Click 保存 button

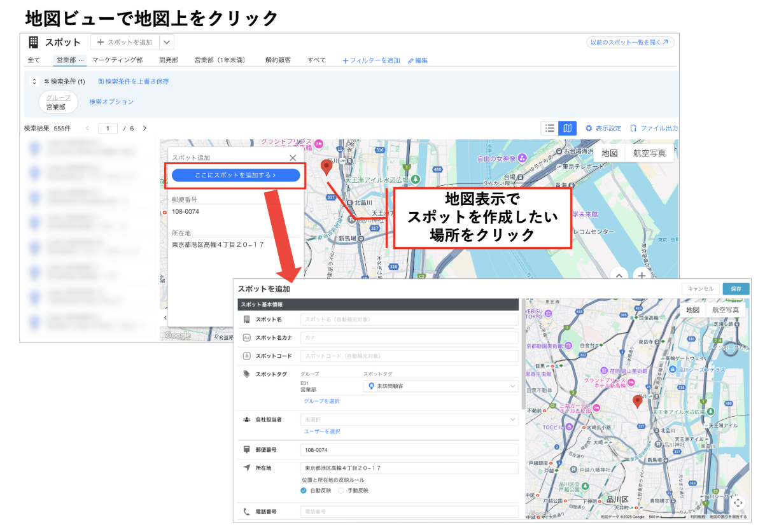(x=736, y=289)
